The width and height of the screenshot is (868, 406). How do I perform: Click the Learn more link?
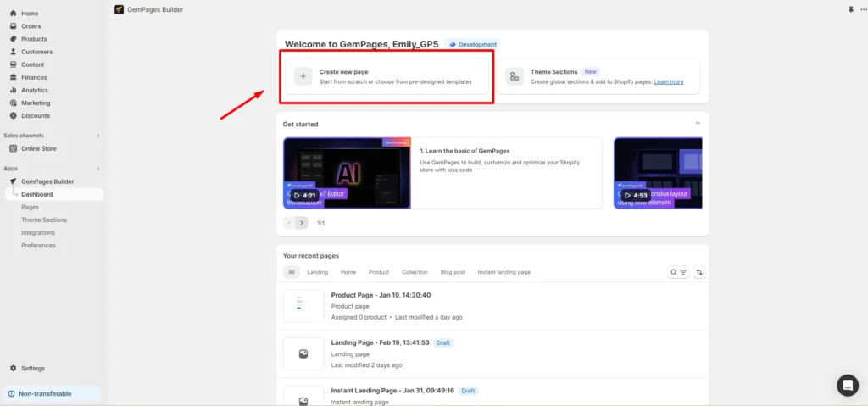click(668, 81)
